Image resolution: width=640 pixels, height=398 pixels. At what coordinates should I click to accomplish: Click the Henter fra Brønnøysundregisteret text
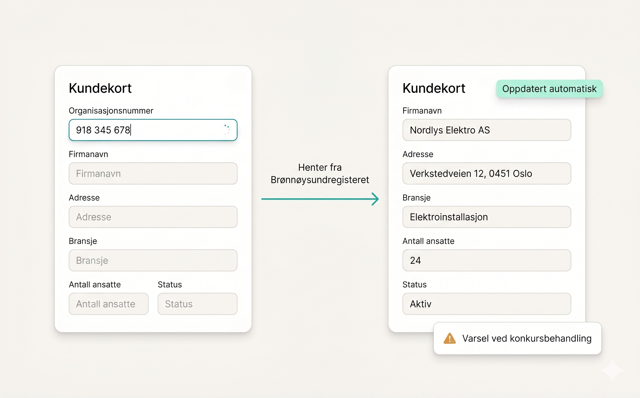coord(320,173)
